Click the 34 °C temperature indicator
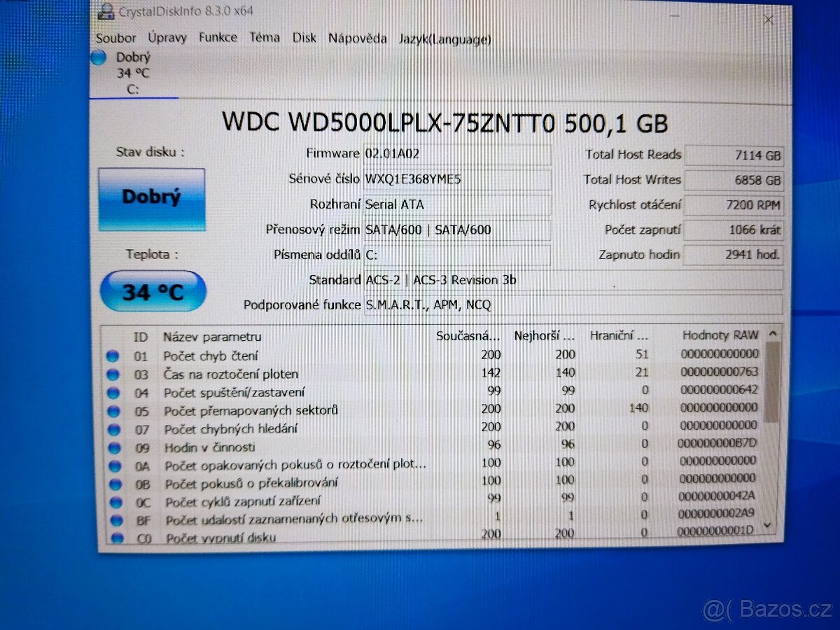840x630 pixels. click(x=152, y=289)
